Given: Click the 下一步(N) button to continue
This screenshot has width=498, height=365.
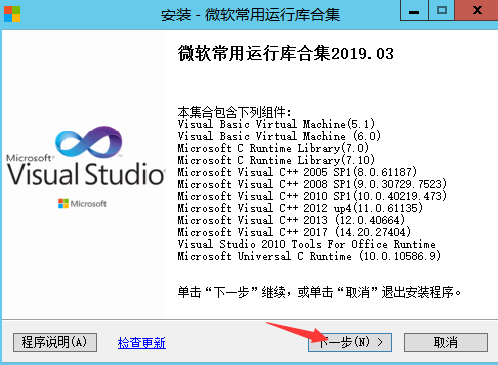Looking at the screenshot, I should [x=350, y=342].
